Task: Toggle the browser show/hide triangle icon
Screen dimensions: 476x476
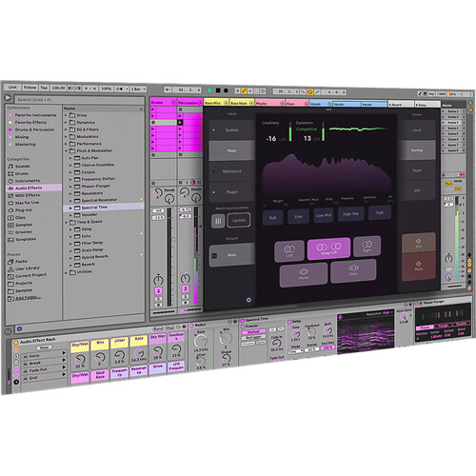Action: pos(8,98)
